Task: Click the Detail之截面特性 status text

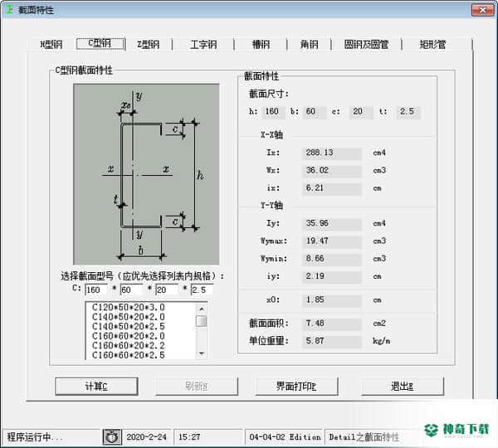Action: [364, 437]
